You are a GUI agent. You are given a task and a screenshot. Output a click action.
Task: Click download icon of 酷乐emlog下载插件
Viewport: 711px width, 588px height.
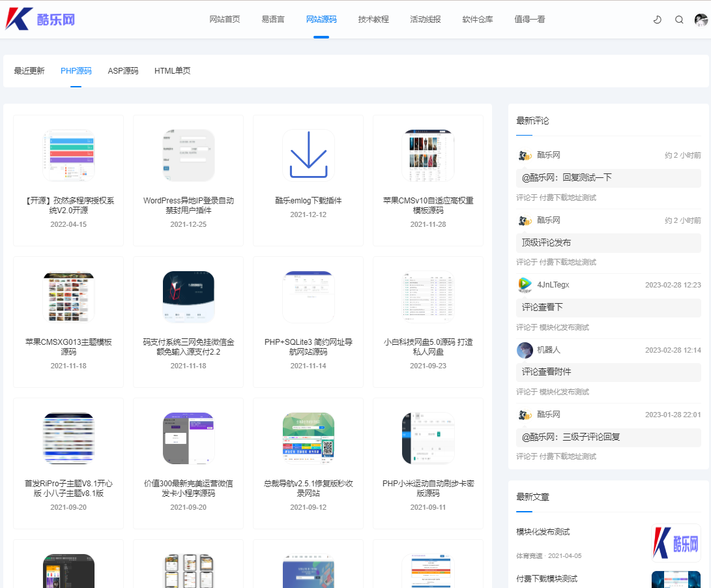(308, 155)
